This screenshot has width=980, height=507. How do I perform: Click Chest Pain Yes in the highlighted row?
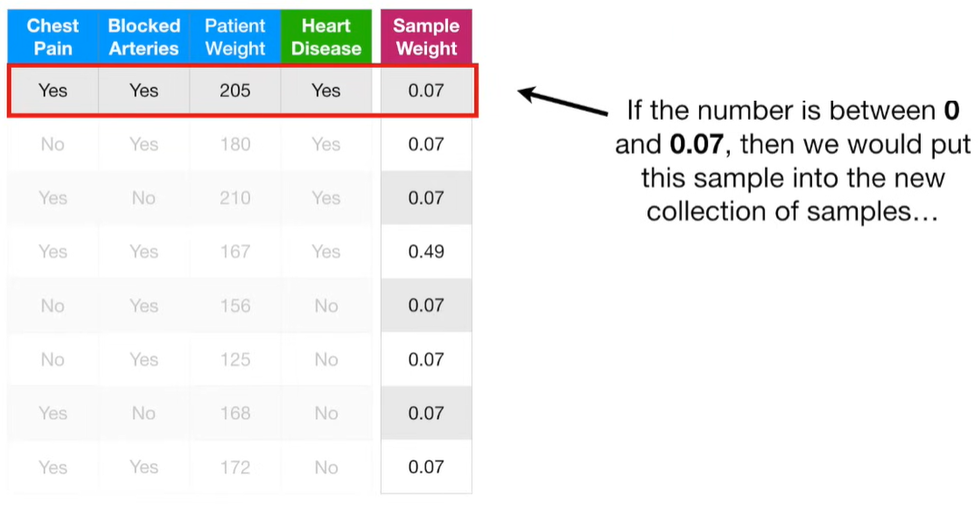click(53, 91)
